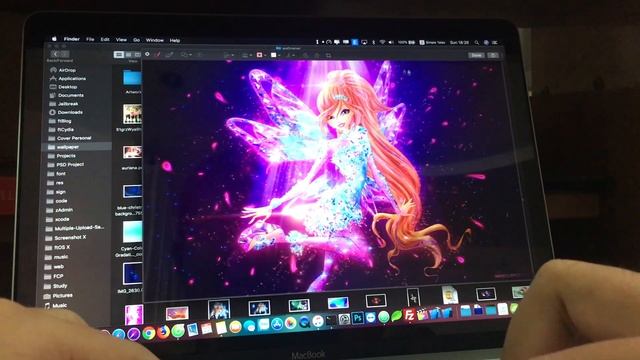Viewport: 640px width, 360px height.
Task: Click crop tool in preview toolbar
Action: [x=329, y=55]
